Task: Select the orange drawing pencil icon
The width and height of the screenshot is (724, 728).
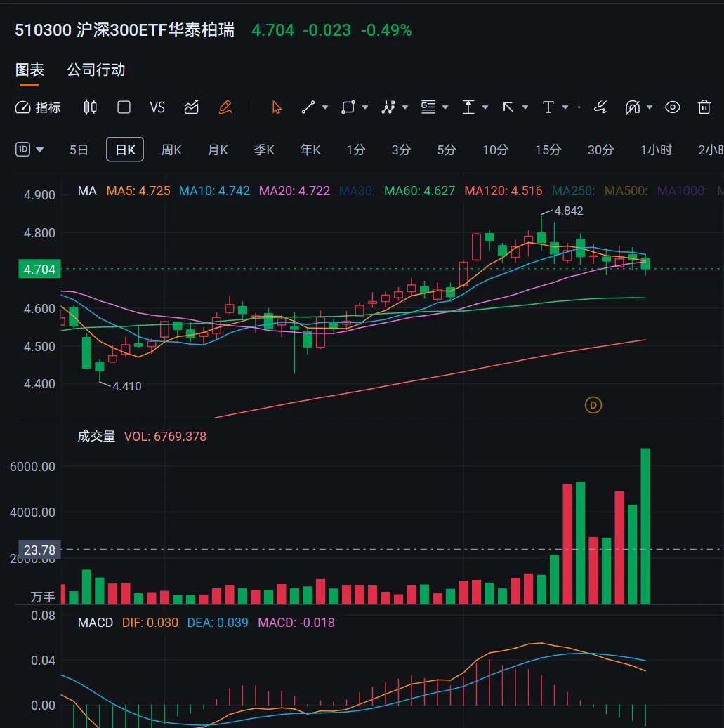Action: click(225, 107)
